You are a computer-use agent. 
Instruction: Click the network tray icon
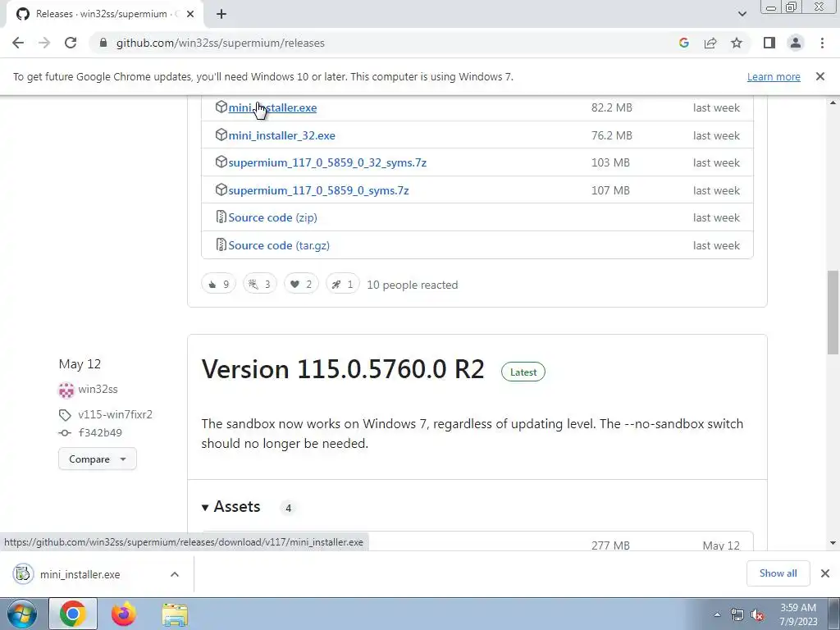click(x=737, y=614)
